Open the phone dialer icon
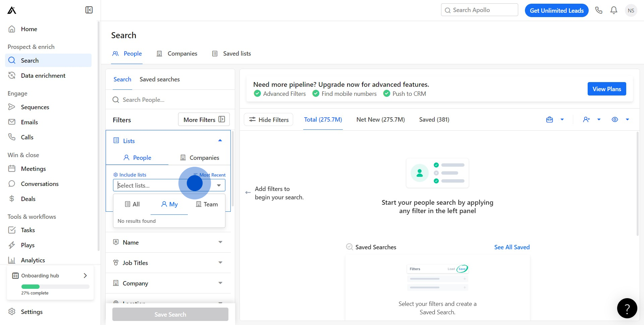Image resolution: width=644 pixels, height=325 pixels. tap(599, 10)
